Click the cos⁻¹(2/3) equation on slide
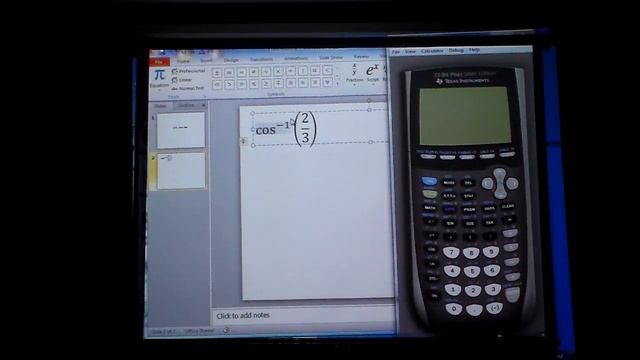The image size is (640, 360). point(286,129)
